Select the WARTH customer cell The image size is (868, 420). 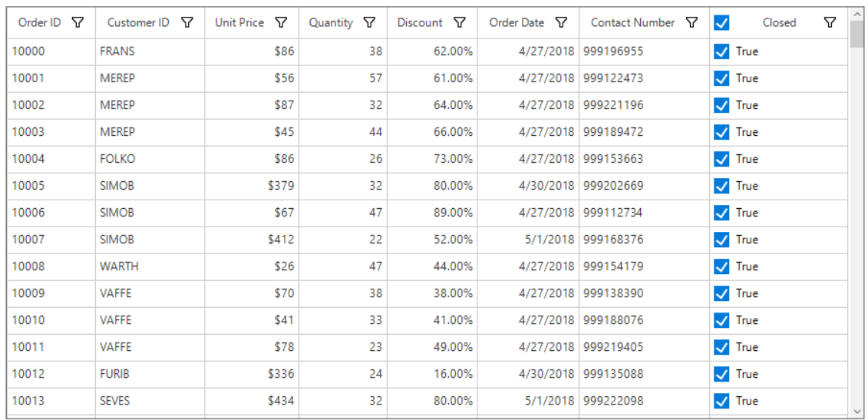coord(150,266)
